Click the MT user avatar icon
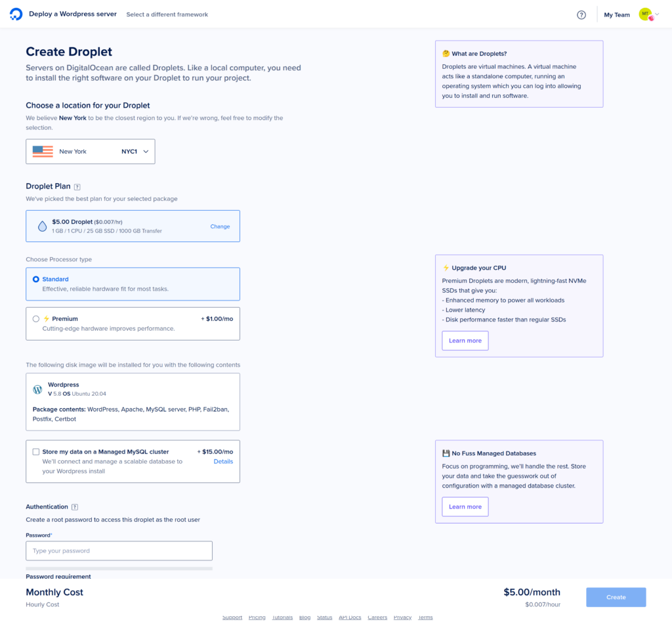The height and width of the screenshot is (628, 672). pyautogui.click(x=646, y=14)
